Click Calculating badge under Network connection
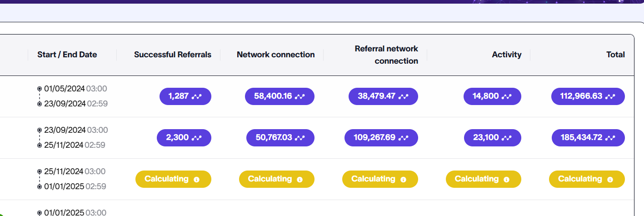 277,179
